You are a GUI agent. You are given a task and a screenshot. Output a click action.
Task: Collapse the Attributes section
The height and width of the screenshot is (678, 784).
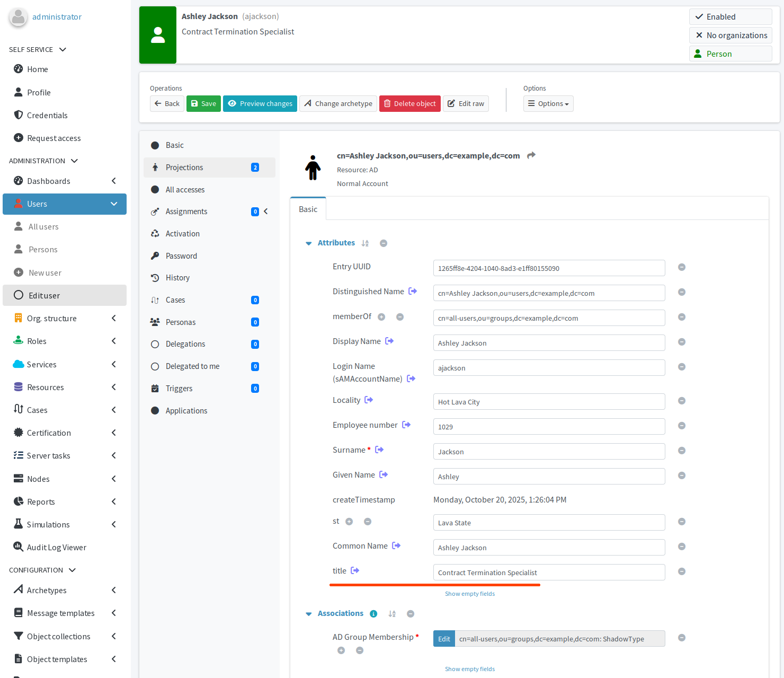[x=309, y=243]
